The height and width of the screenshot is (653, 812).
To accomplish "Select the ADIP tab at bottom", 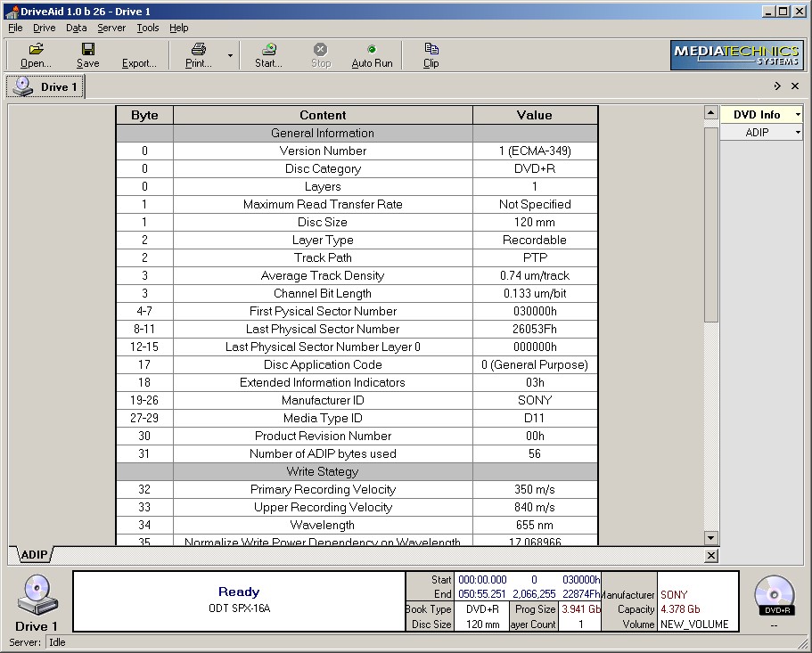I will [x=34, y=555].
